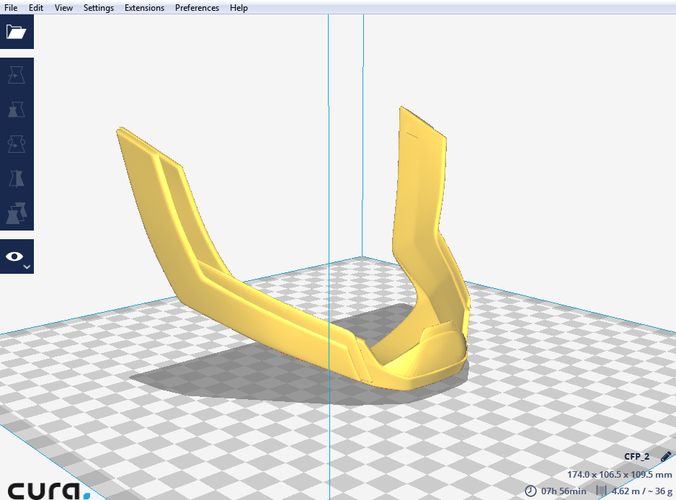Viewport: 676px width, 500px height.
Task: Click the 07h 56min print time
Action: (563, 491)
